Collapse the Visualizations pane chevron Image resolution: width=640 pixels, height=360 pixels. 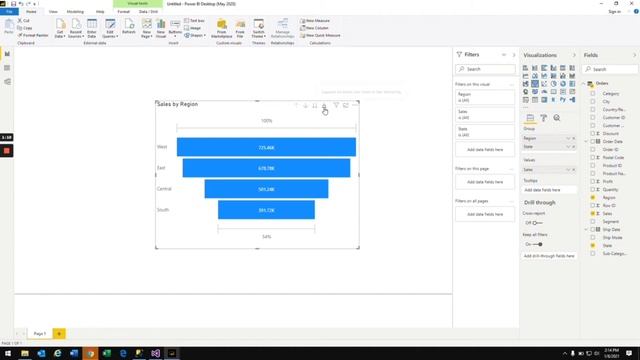click(x=574, y=55)
